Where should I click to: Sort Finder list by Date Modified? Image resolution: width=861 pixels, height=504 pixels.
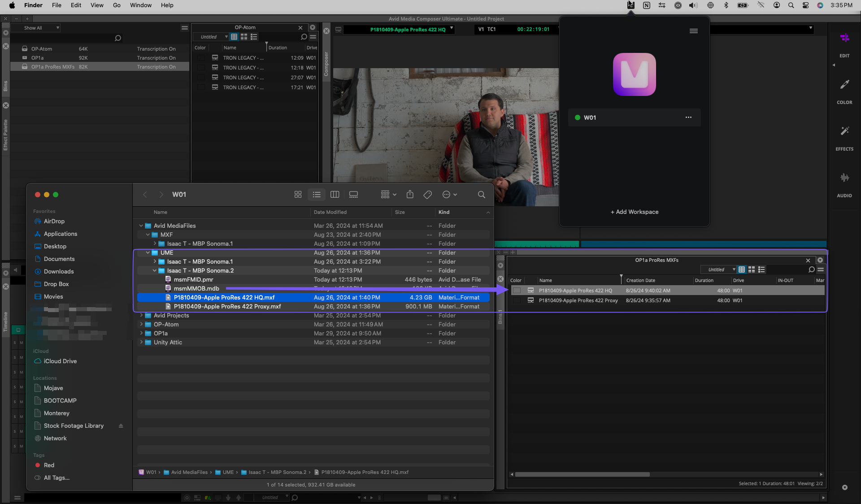click(x=330, y=213)
